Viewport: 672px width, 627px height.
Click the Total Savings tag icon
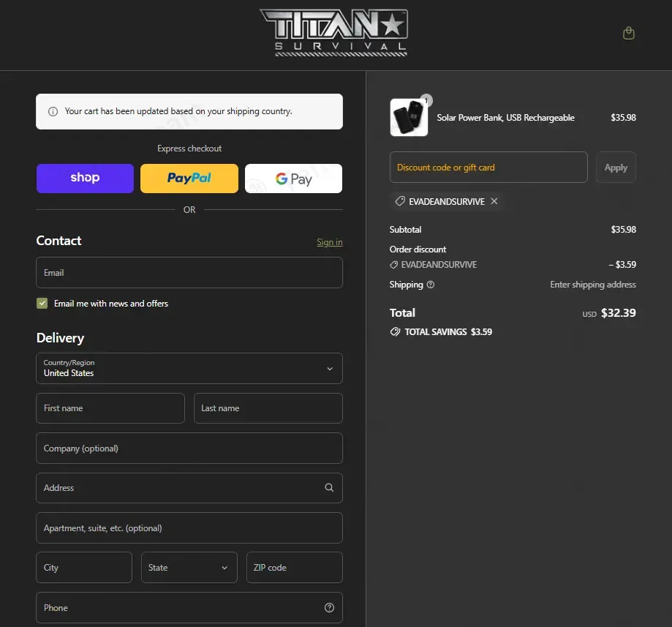pos(395,331)
